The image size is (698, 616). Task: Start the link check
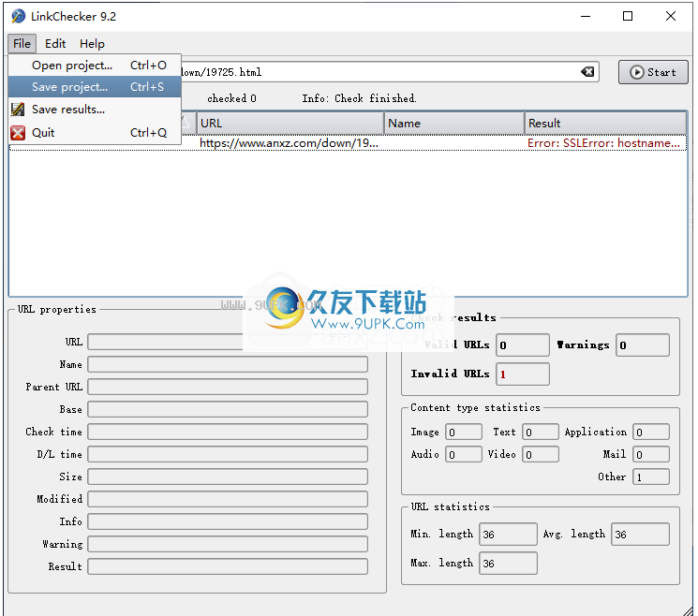coord(653,72)
